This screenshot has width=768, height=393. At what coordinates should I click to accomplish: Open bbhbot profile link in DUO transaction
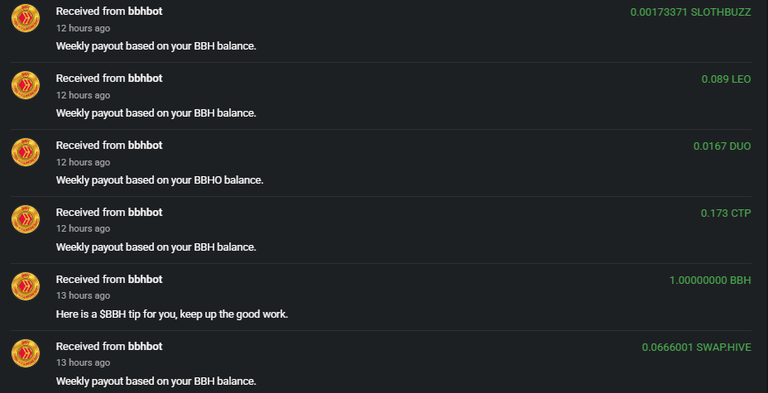click(x=145, y=146)
